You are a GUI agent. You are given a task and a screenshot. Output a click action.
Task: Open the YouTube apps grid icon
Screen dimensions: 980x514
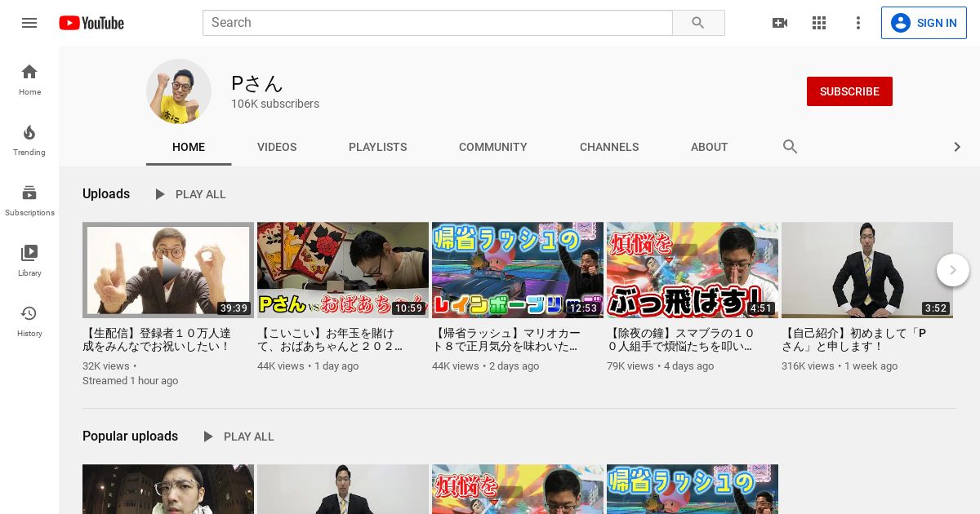[819, 23]
